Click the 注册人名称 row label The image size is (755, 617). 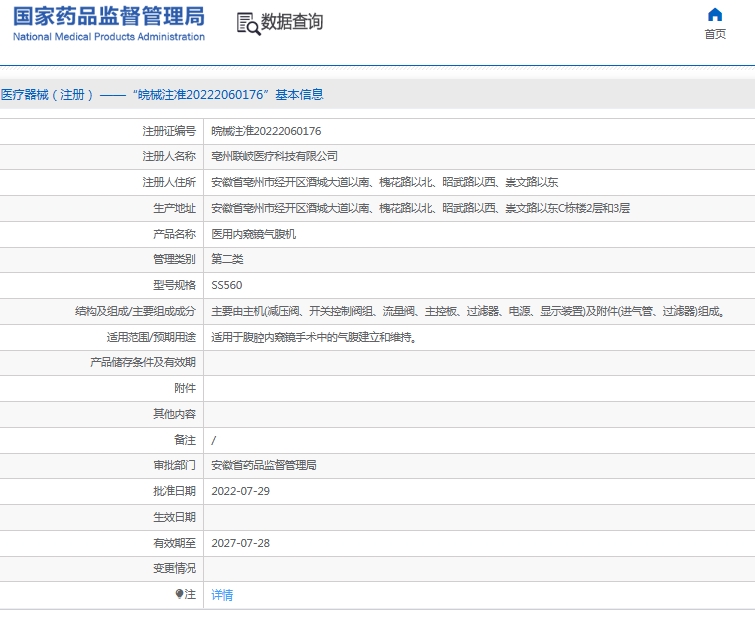tap(169, 157)
